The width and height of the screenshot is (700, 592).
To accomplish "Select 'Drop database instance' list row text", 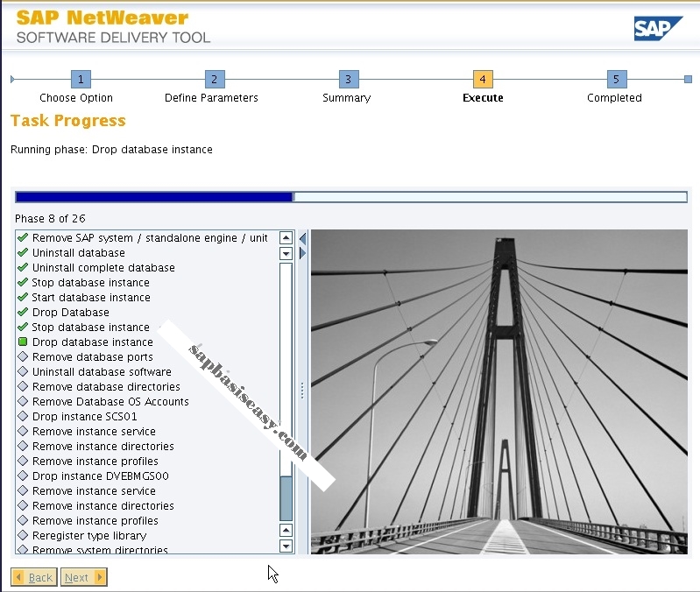I will pos(93,342).
